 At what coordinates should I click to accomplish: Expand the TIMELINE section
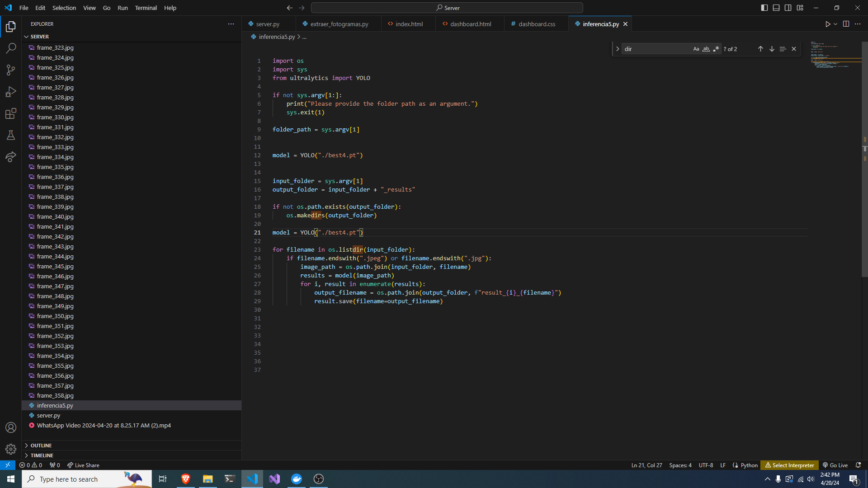(42, 455)
